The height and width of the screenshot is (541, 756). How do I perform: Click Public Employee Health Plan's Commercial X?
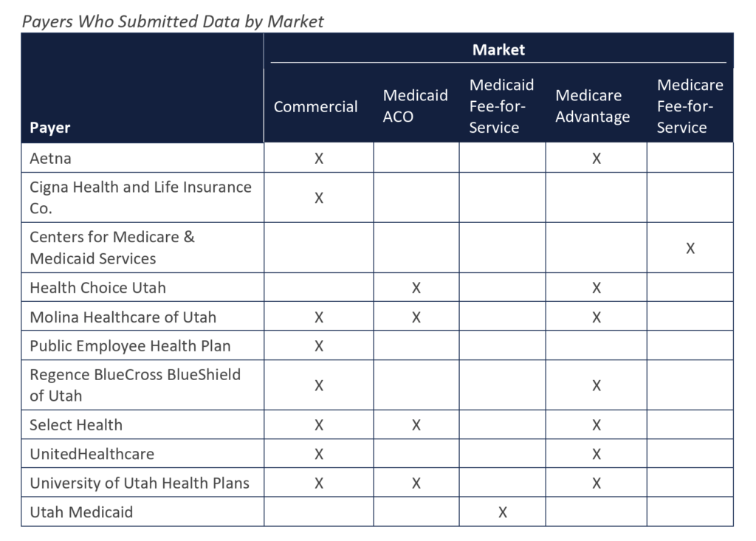(x=319, y=346)
